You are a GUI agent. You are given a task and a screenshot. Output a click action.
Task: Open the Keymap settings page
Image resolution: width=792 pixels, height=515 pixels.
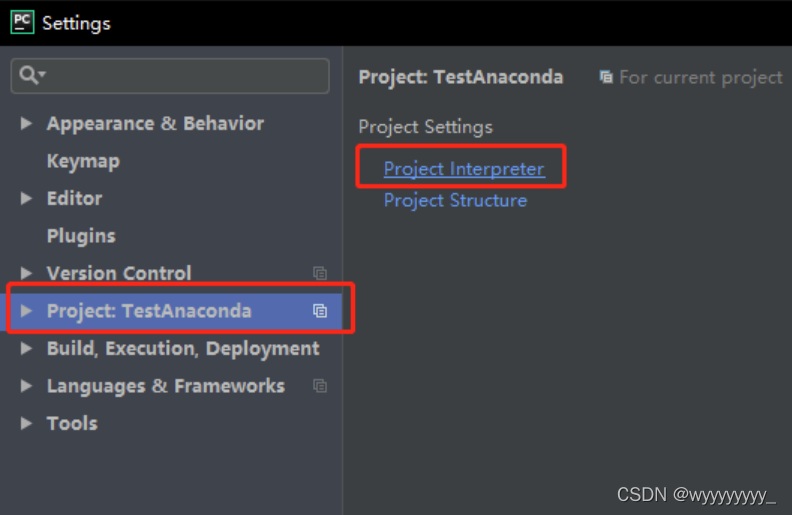click(83, 161)
